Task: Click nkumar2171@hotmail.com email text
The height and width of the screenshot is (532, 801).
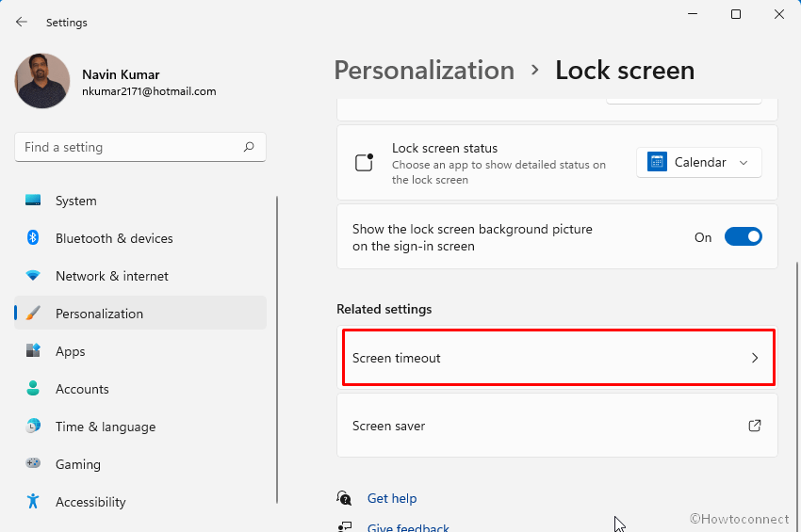Action: point(149,91)
